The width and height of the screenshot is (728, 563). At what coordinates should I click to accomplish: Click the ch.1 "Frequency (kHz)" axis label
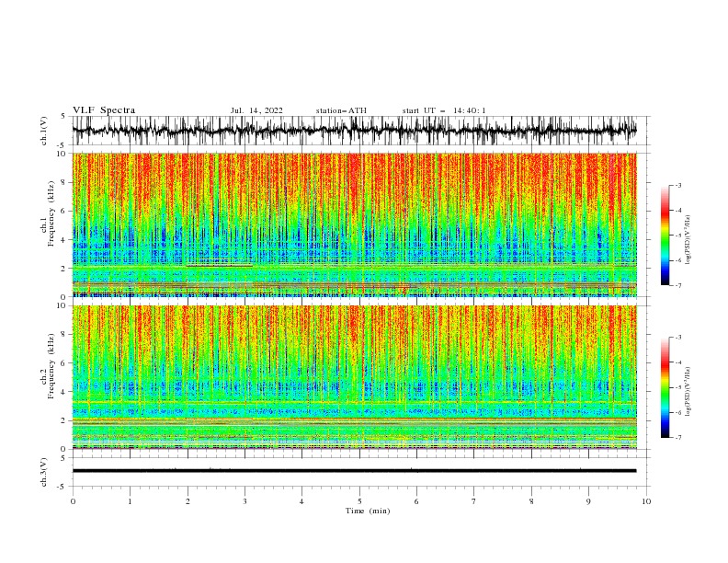click(x=52, y=213)
